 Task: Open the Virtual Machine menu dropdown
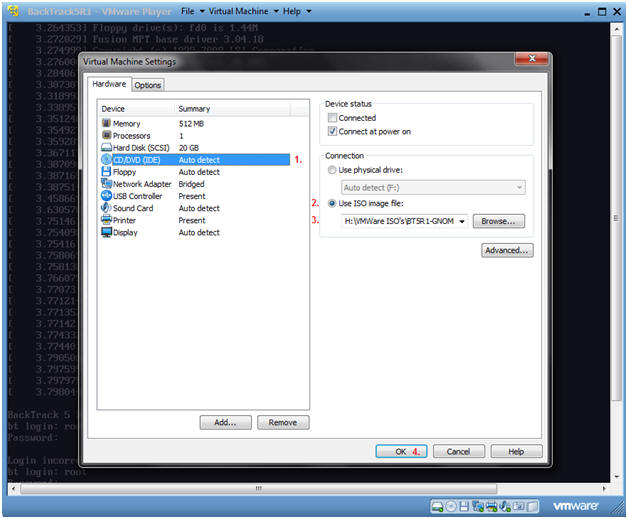coord(243,12)
